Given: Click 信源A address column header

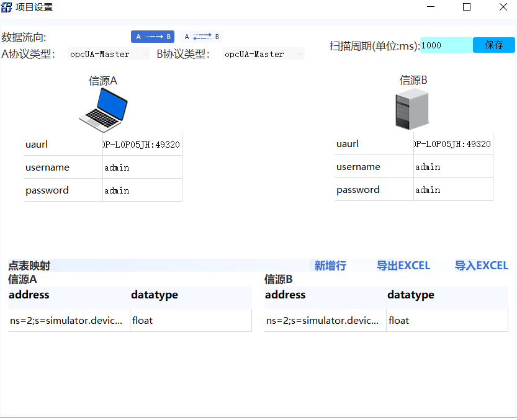Looking at the screenshot, I should point(69,298).
